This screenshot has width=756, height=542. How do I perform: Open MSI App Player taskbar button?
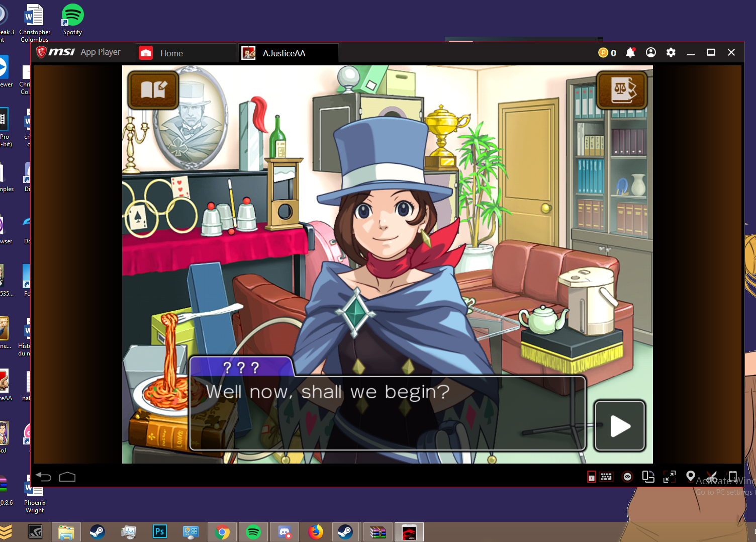[x=409, y=532]
